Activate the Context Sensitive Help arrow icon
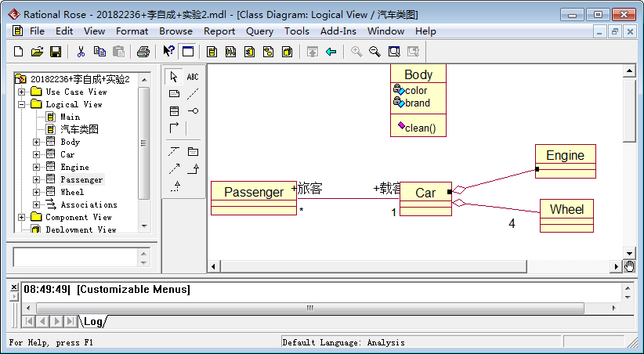The height and width of the screenshot is (354, 644). pos(168,52)
